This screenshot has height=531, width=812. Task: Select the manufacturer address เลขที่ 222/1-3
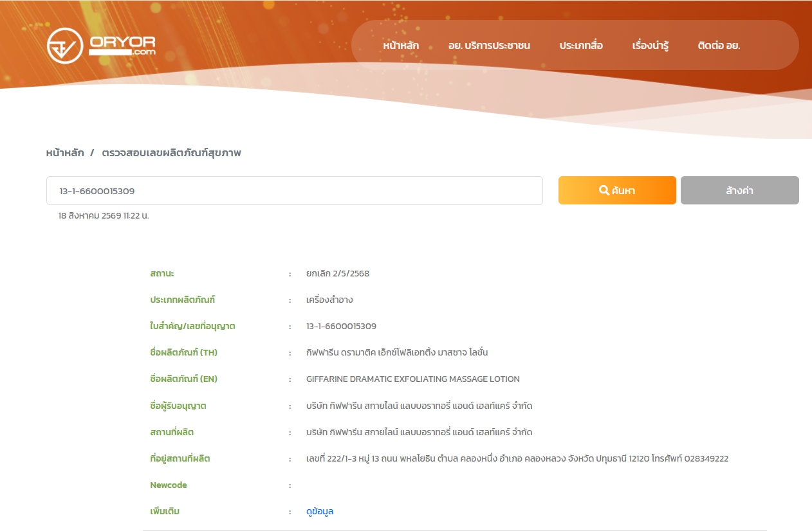pyautogui.click(x=517, y=458)
